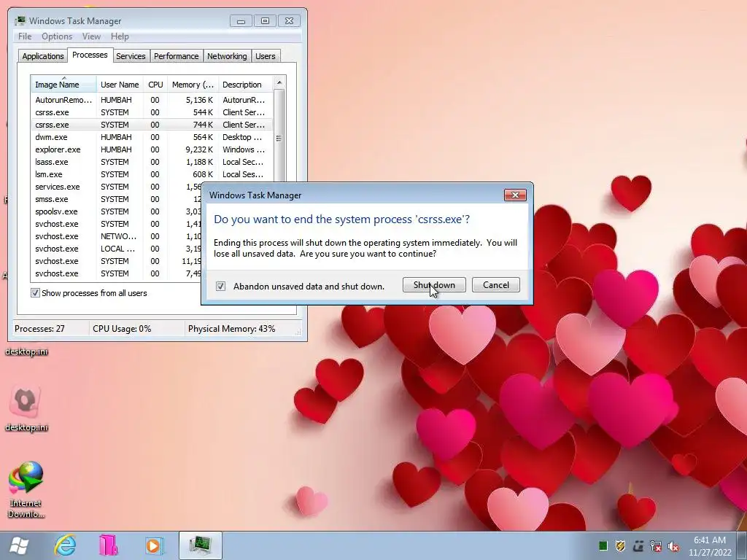Viewport: 747px width, 560px height.
Task: Open the Windows Start menu orb
Action: coord(19,545)
